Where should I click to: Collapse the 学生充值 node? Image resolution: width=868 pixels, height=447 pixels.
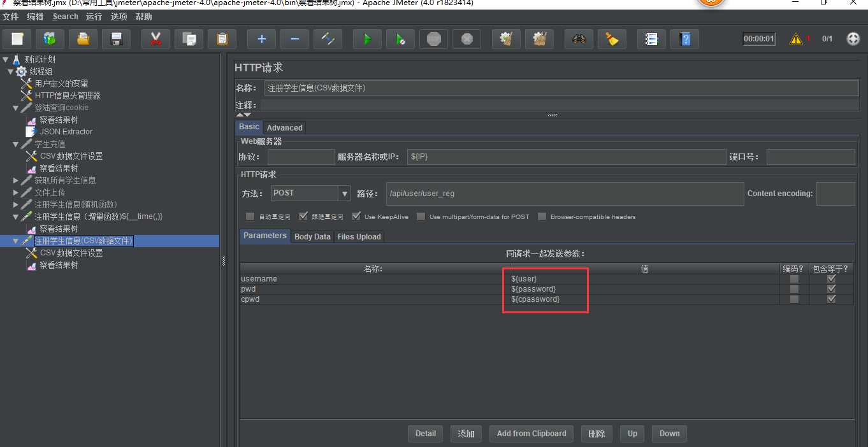coord(16,144)
